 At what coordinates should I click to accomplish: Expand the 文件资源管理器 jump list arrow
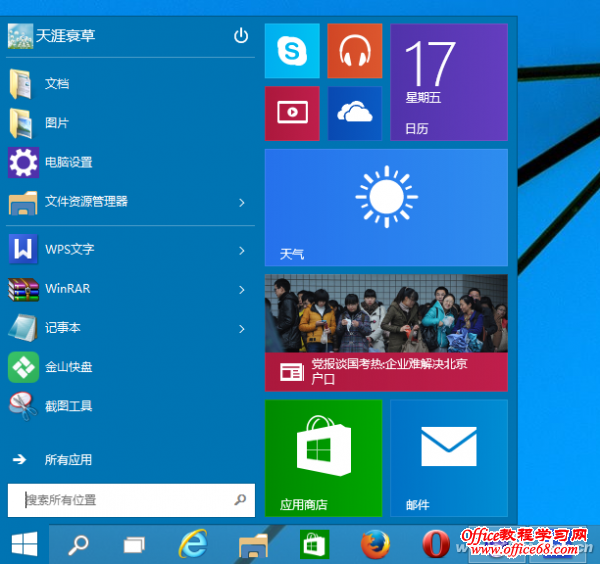coord(242,202)
